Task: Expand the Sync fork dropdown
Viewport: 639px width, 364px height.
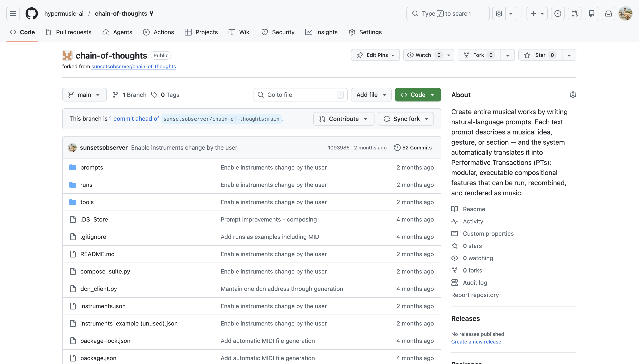Action: 406,119
